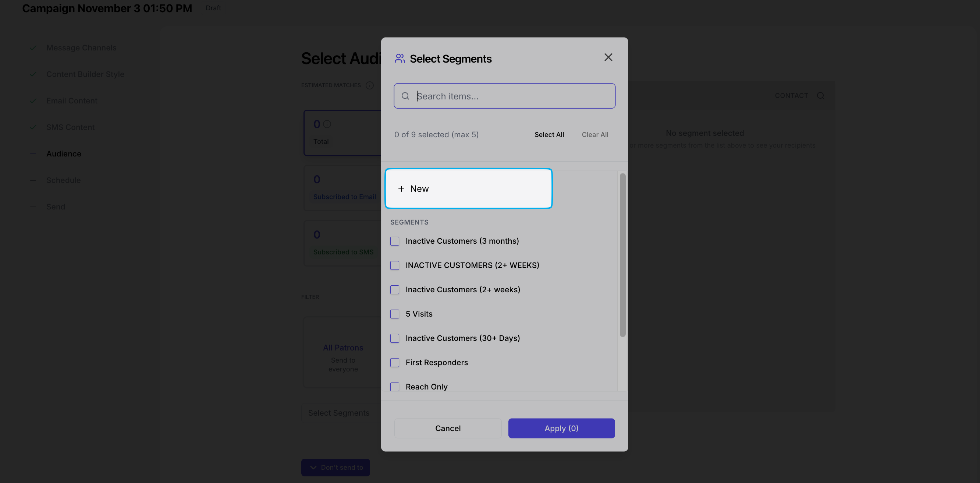Click the search magnifier icon in modal
This screenshot has width=980, height=483.
pyautogui.click(x=405, y=96)
